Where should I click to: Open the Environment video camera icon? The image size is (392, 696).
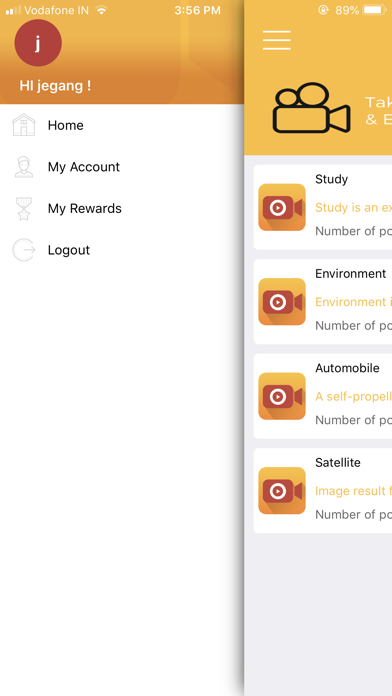282,302
